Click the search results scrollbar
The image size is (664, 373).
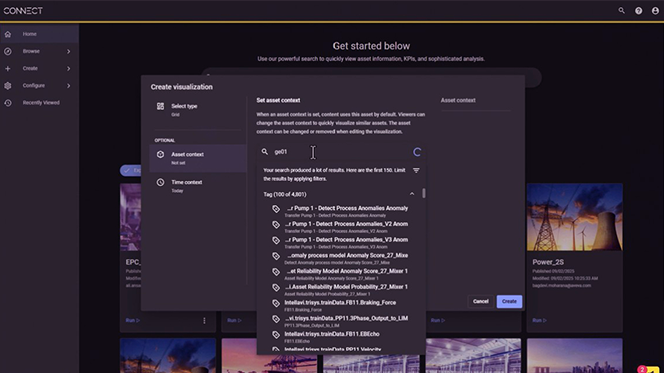[x=423, y=193]
